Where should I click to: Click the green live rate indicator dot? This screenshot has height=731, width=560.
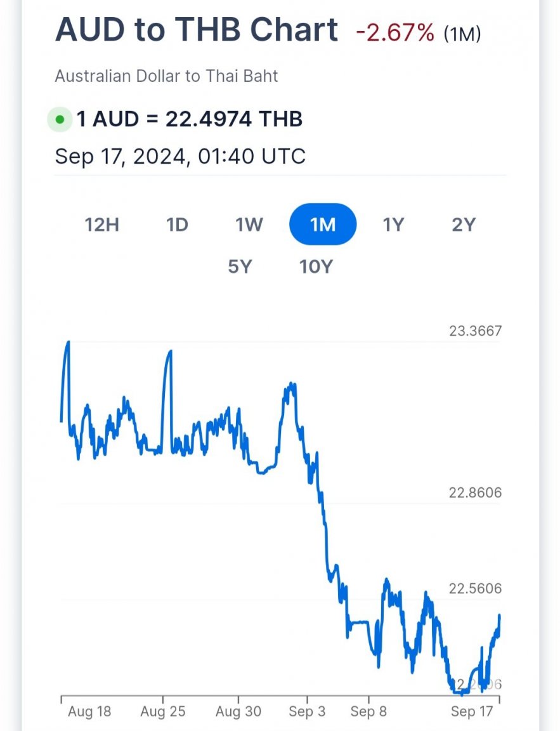60,119
